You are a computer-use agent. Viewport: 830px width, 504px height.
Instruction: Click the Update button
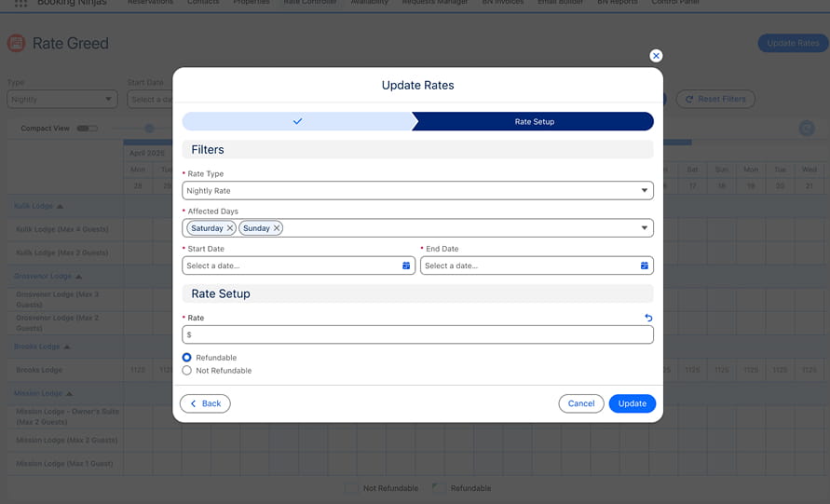(632, 403)
